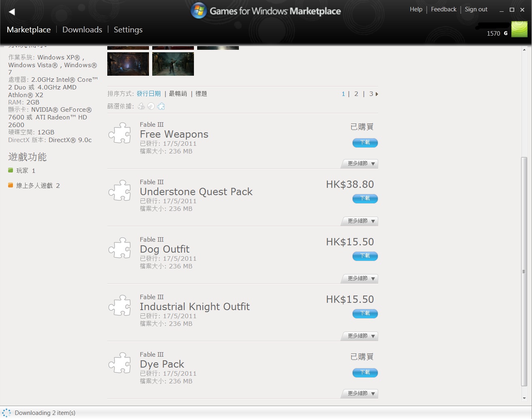Download the Understone Quest Pack
532x419 pixels.
tap(365, 198)
